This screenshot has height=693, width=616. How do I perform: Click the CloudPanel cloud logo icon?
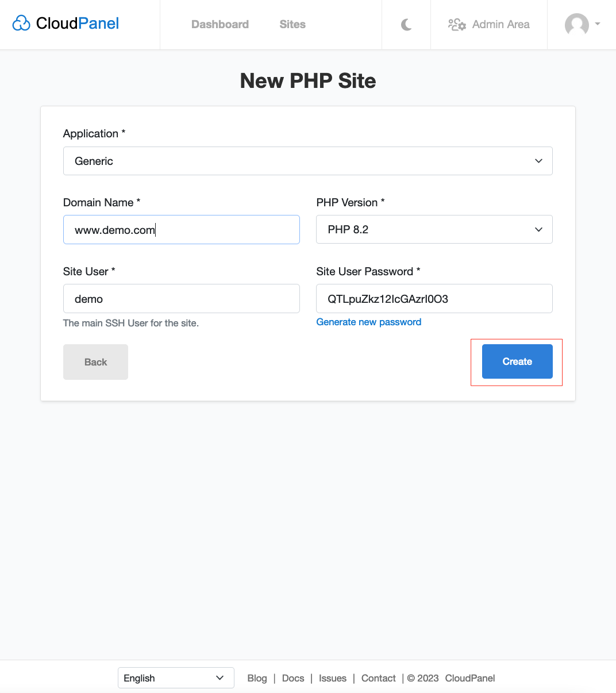click(21, 24)
